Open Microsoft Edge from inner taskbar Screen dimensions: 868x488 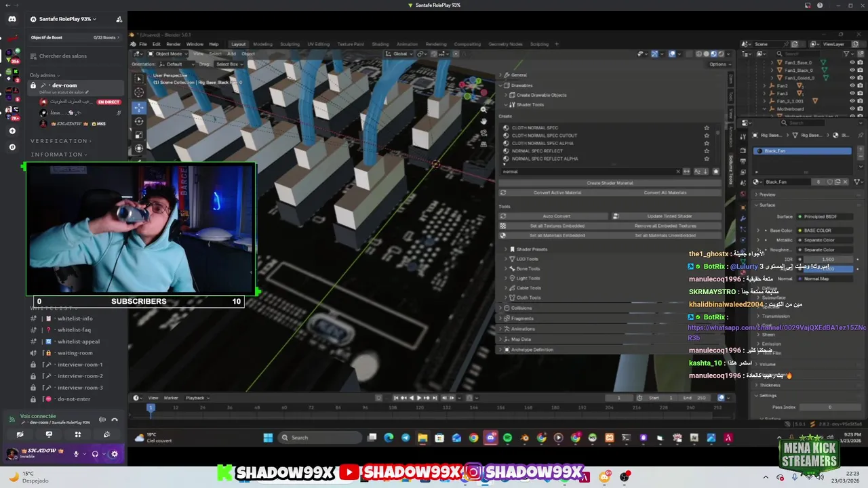point(389,438)
